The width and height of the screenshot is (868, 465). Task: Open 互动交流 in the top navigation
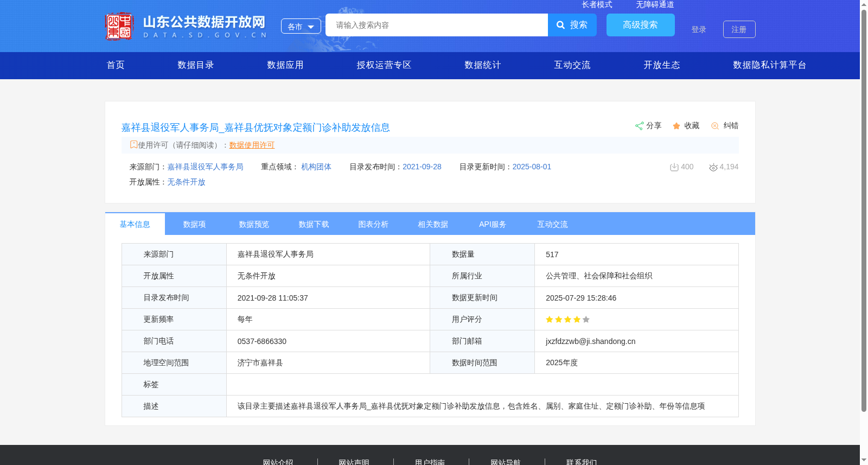pyautogui.click(x=572, y=65)
